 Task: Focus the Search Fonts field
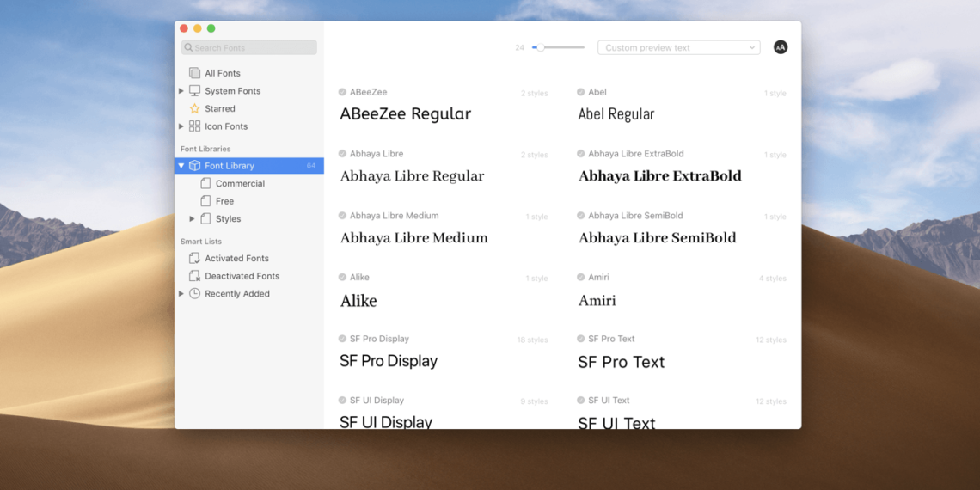tap(249, 47)
